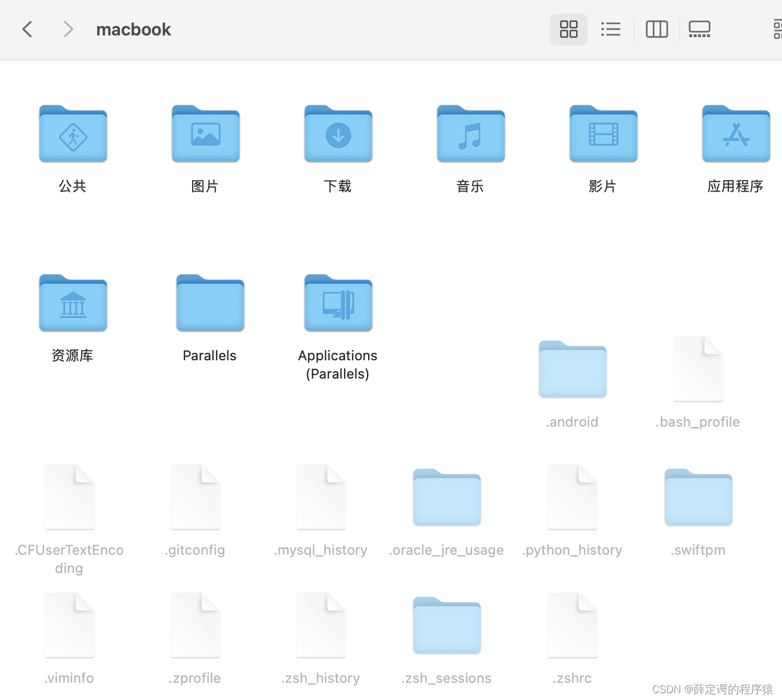Switch to column view

pos(657,29)
